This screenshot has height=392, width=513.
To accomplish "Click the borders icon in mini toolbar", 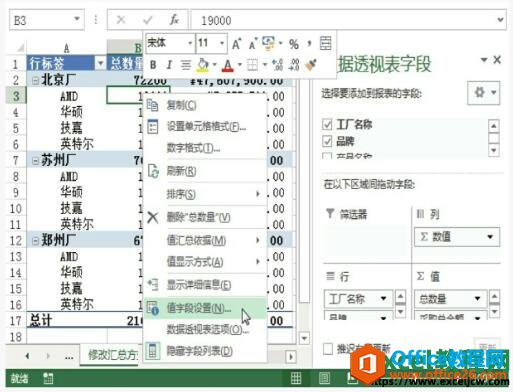I will click(x=252, y=65).
